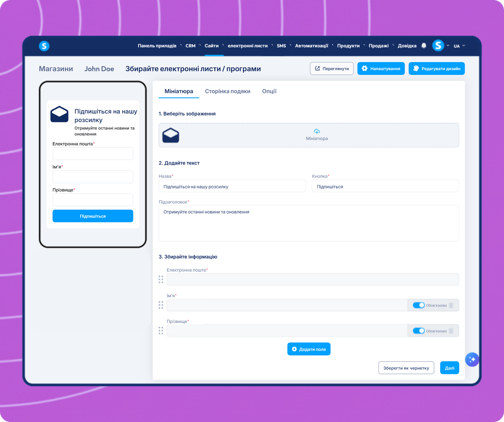This screenshot has height=422, width=504.
Task: Open the Довідка help menu
Action: tap(407, 46)
